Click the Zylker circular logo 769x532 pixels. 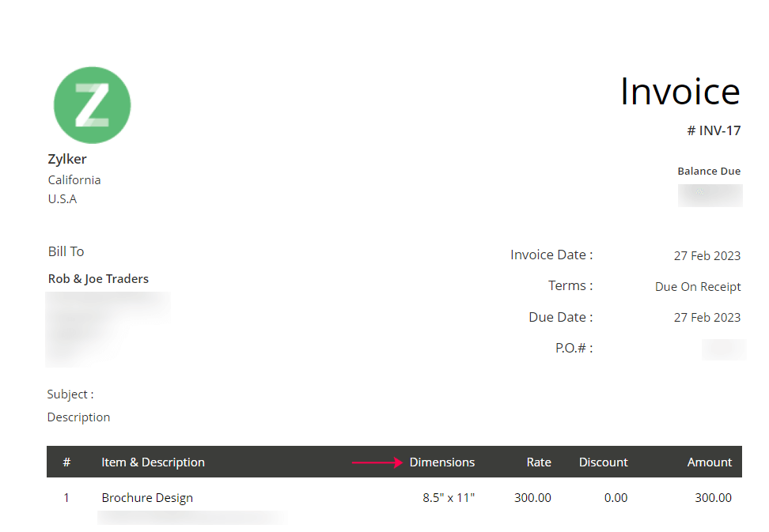pyautogui.click(x=92, y=104)
